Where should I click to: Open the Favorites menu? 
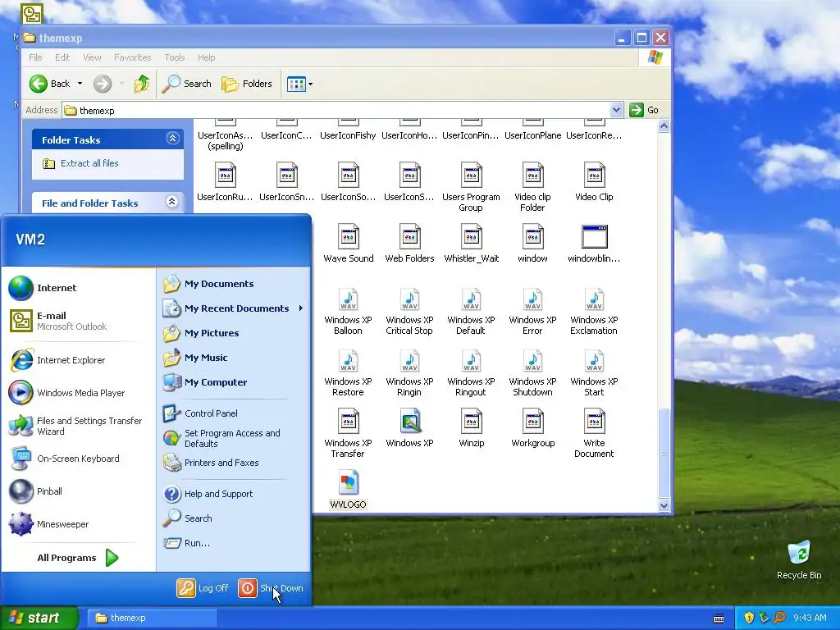coord(132,57)
